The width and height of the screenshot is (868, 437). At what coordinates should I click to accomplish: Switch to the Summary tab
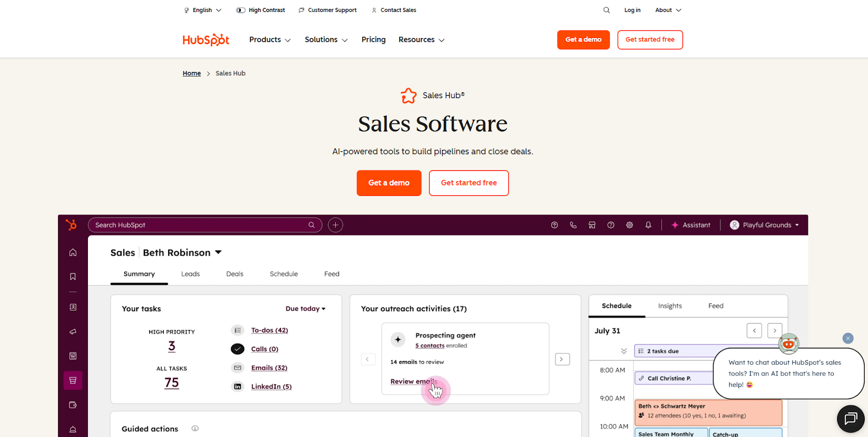tap(139, 274)
